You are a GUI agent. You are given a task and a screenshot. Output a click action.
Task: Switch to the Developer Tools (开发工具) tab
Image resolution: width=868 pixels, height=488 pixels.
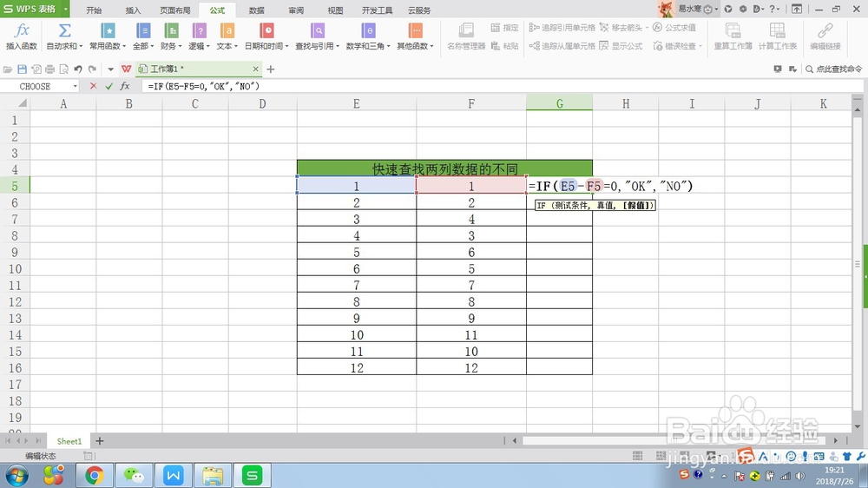click(377, 10)
